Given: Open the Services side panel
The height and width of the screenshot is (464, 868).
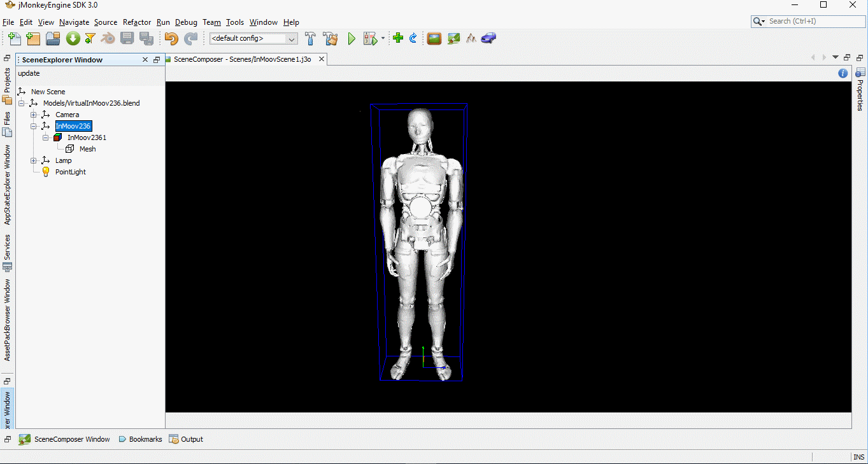Looking at the screenshot, I should pyautogui.click(x=8, y=253).
